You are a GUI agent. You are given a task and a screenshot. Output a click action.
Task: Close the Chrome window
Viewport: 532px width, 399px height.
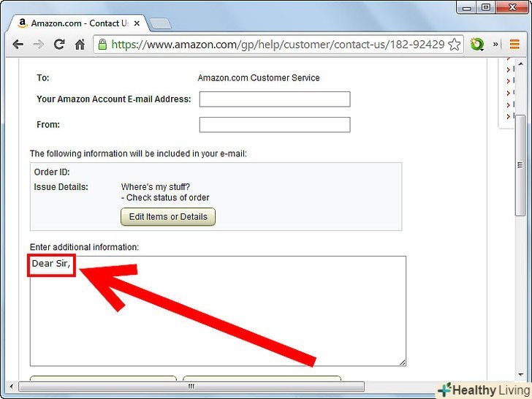pos(512,7)
